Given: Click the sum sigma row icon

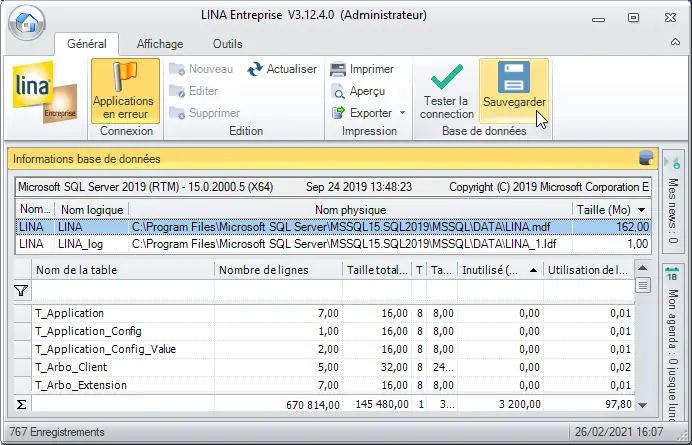Looking at the screenshot, I should tap(21, 404).
